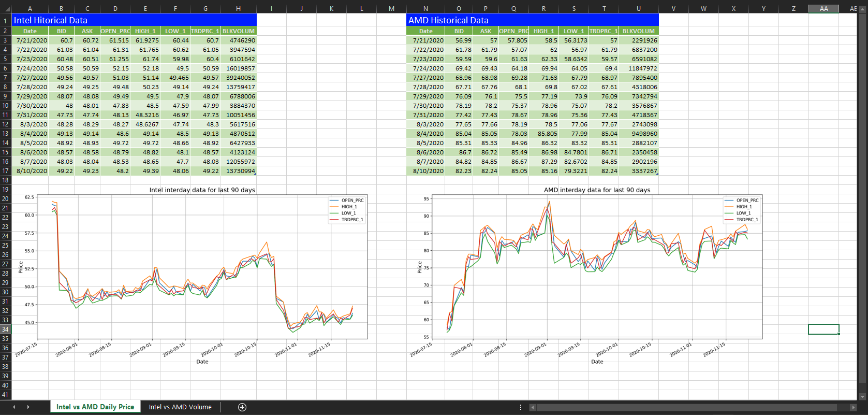Go to previous sheet tab arrow
The width and height of the screenshot is (868, 415).
14,407
